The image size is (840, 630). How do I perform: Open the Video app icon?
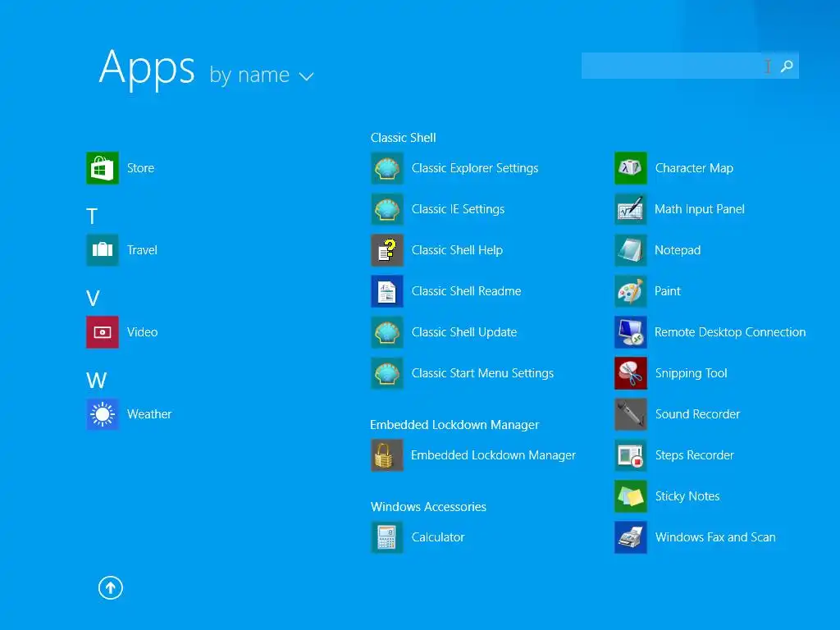click(x=103, y=332)
